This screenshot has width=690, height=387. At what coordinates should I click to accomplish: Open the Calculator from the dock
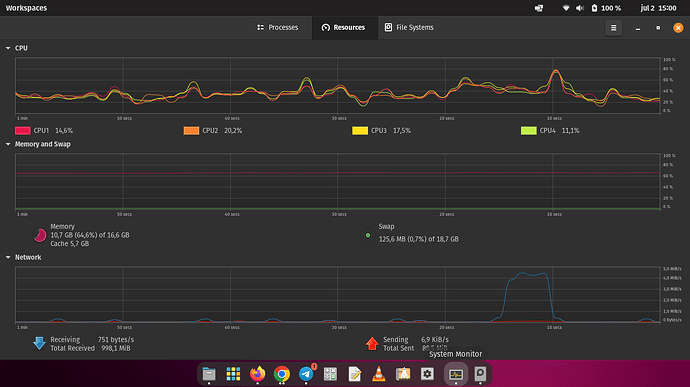330,374
